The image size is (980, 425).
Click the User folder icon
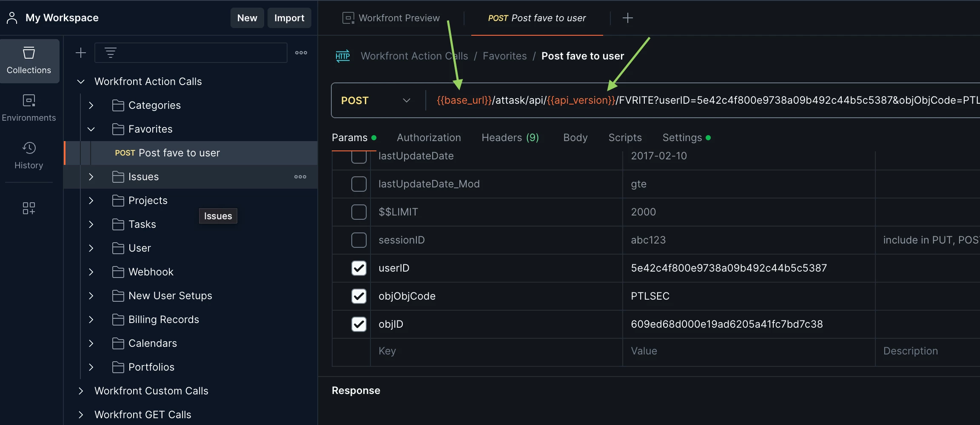click(118, 248)
